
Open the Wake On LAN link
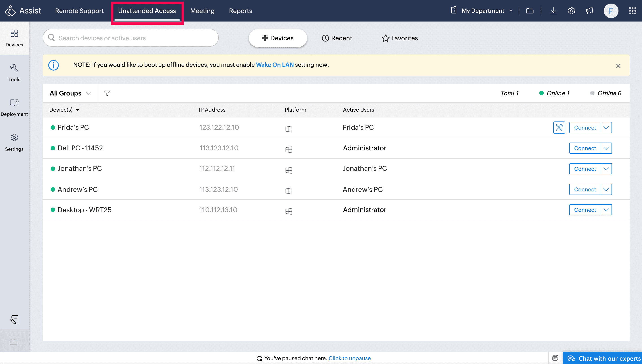click(x=275, y=65)
